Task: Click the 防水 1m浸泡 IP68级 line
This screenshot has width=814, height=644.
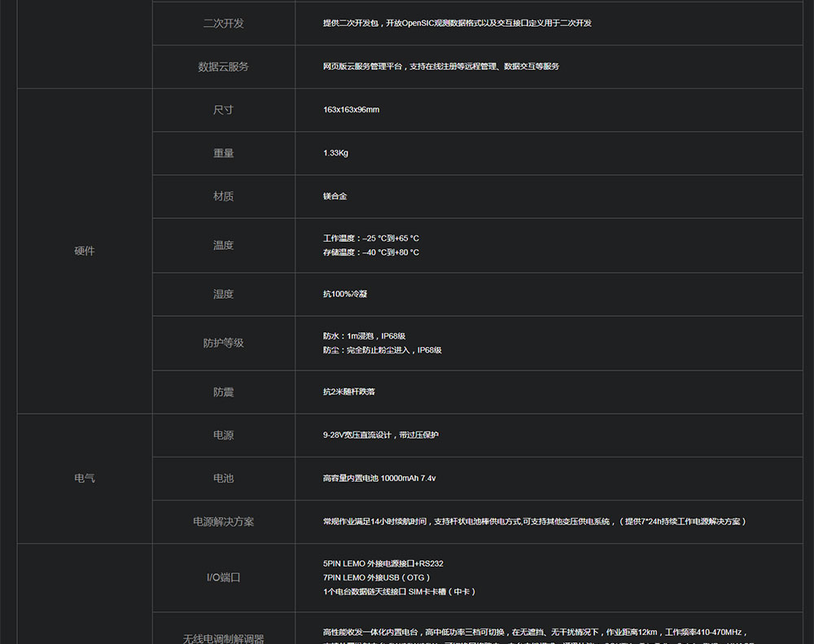Action: pyautogui.click(x=364, y=336)
